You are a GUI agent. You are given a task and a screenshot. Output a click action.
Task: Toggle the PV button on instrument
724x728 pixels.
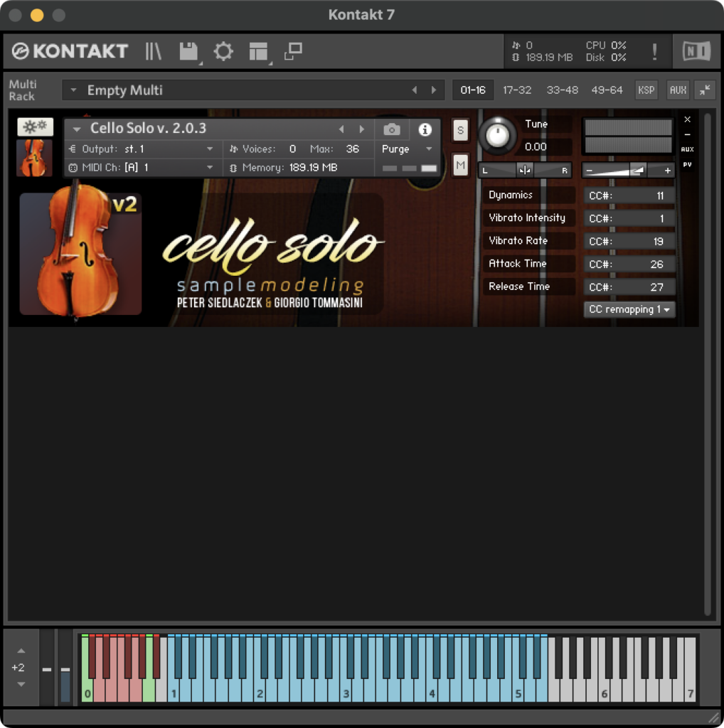687,164
